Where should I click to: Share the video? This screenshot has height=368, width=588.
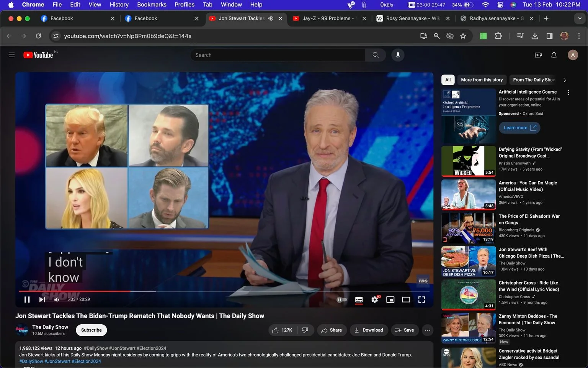click(x=332, y=330)
